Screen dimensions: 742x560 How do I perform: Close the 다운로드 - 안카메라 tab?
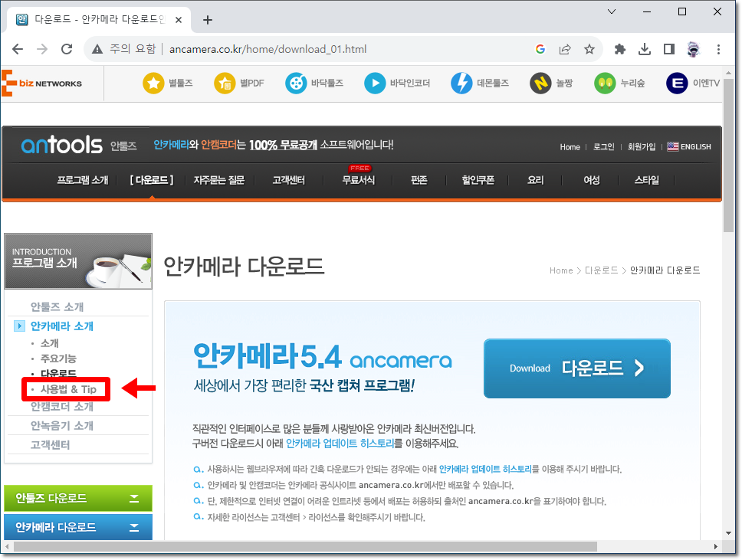click(x=179, y=20)
